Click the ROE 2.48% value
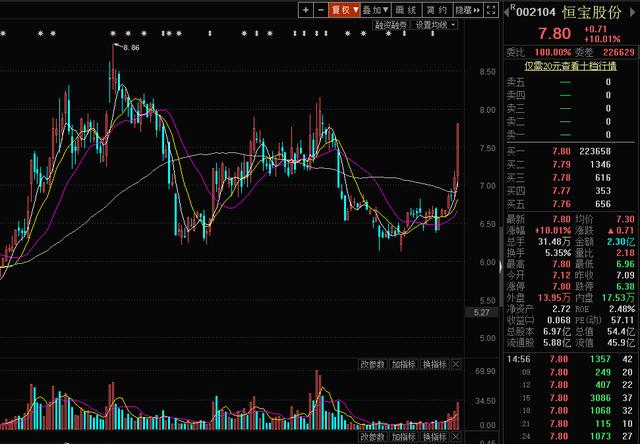Image resolution: width=640 pixels, height=444 pixels. pos(622,309)
